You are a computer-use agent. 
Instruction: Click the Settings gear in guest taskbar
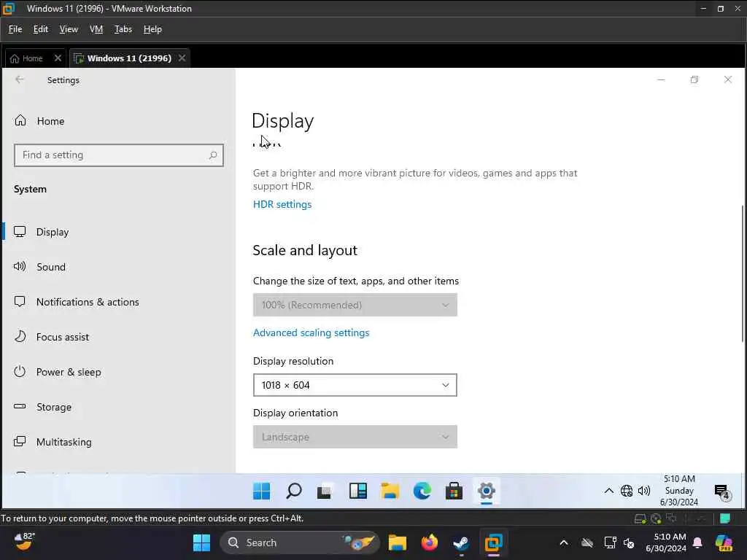pos(487,491)
